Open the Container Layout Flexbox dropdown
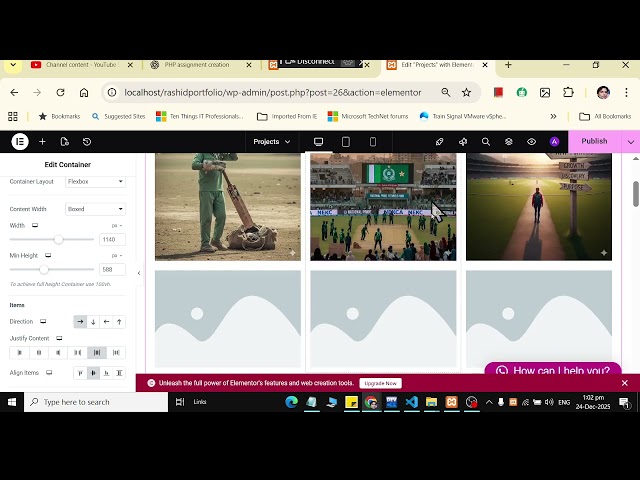 pos(96,181)
